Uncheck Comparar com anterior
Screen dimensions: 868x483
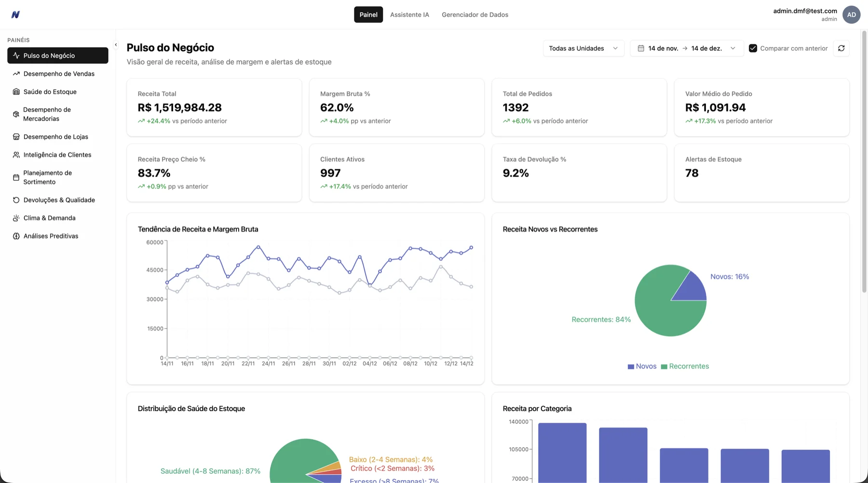[753, 48]
